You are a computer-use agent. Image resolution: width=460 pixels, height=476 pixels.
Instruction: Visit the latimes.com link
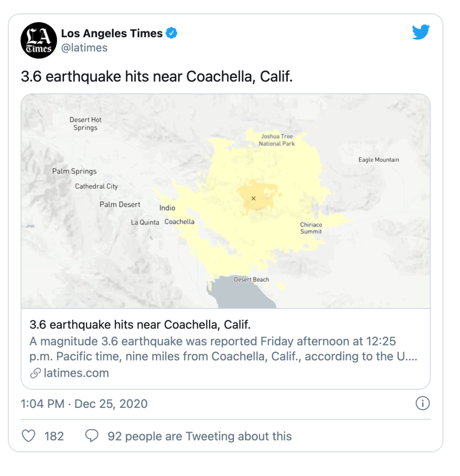[77, 373]
